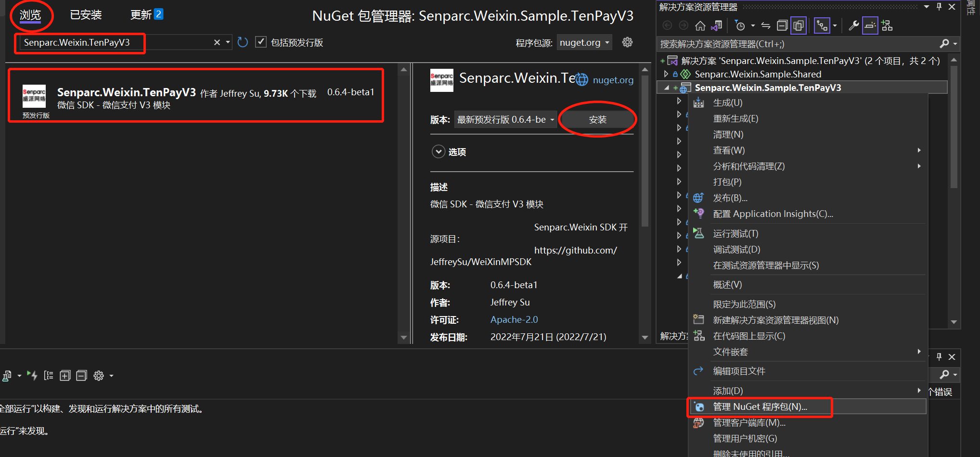The height and width of the screenshot is (457, 980).
Task: Open Test Explorer settings gear
Action: (x=99, y=376)
